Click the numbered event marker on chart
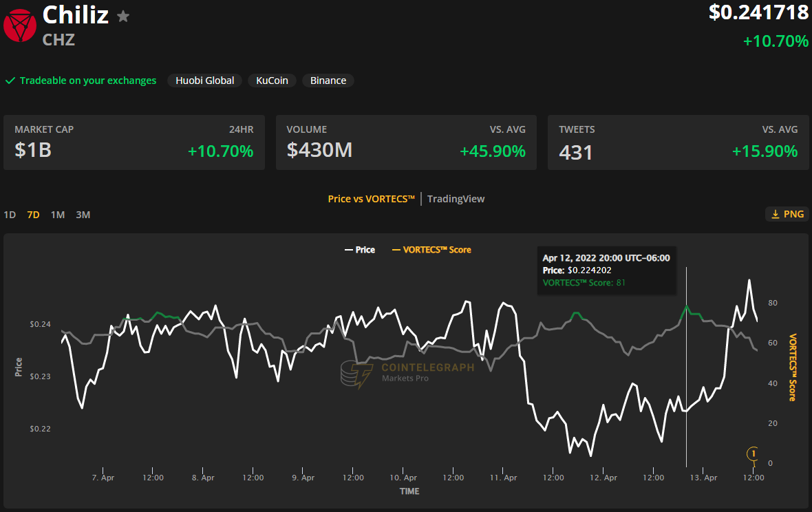This screenshot has width=812, height=512. pos(754,454)
